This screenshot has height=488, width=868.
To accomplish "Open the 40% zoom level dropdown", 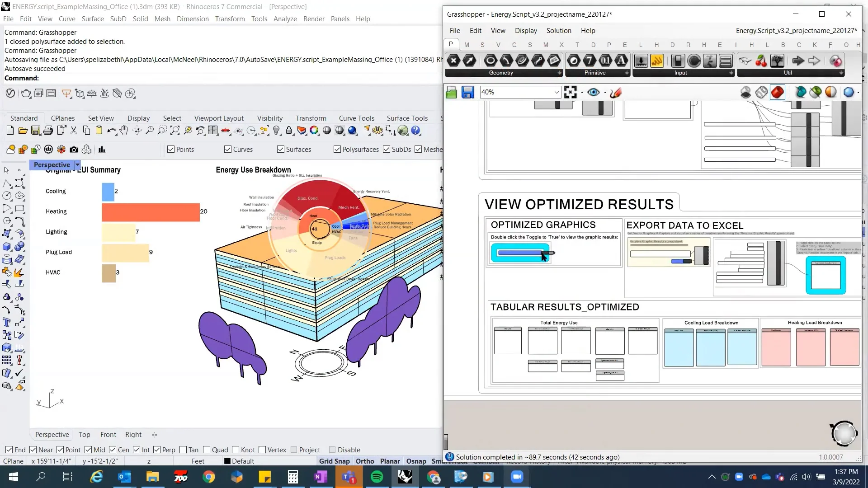I will 557,92.
